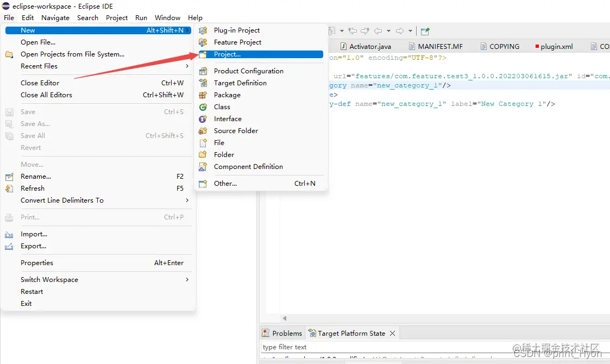Open the Search menu
Screen dimensions: 610x364
click(87, 18)
